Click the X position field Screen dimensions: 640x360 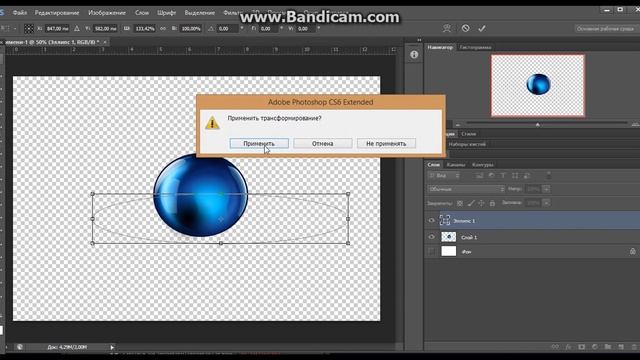58,29
